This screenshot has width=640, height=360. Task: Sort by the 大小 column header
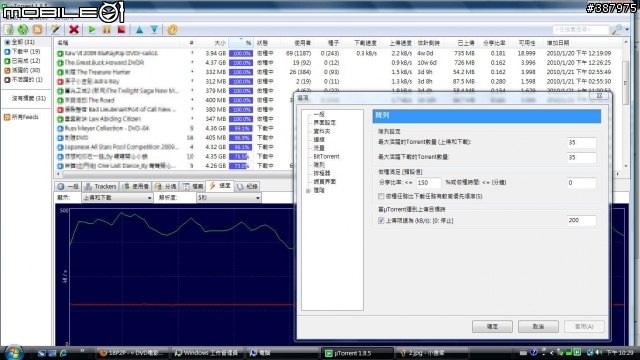pyautogui.click(x=211, y=43)
